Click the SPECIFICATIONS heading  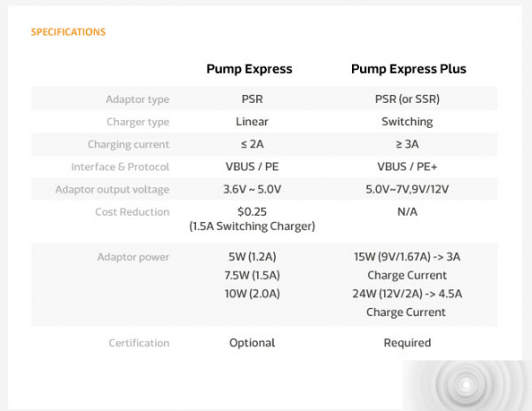coord(68,32)
